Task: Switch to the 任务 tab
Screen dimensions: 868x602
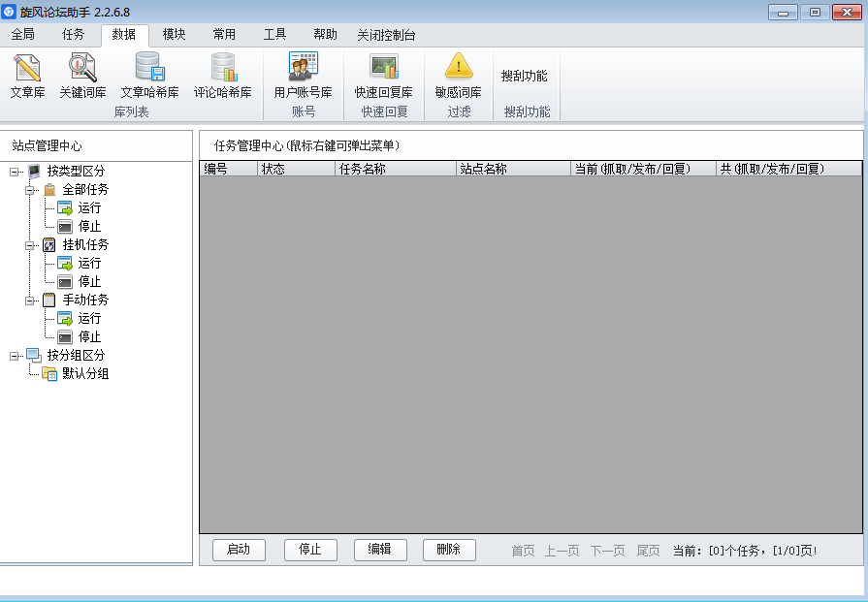Action: (73, 34)
